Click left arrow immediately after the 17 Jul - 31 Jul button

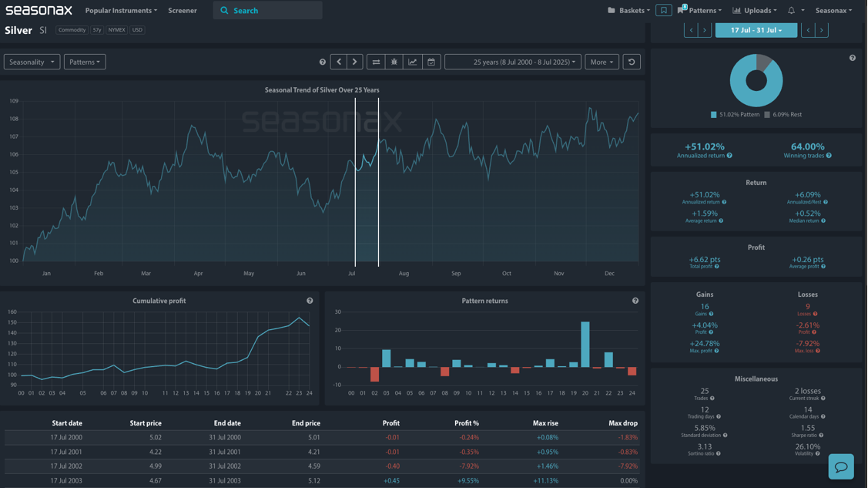pyautogui.click(x=808, y=30)
